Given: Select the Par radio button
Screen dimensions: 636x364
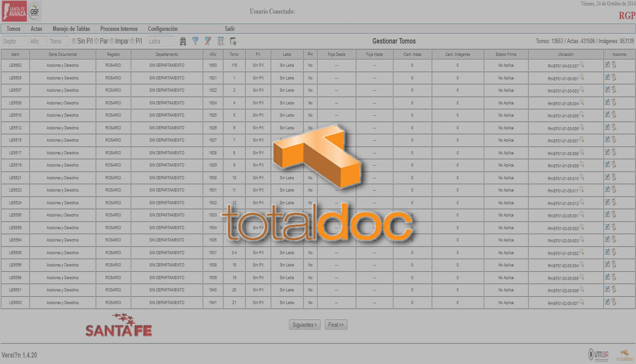Looking at the screenshot, I should tap(96, 41).
